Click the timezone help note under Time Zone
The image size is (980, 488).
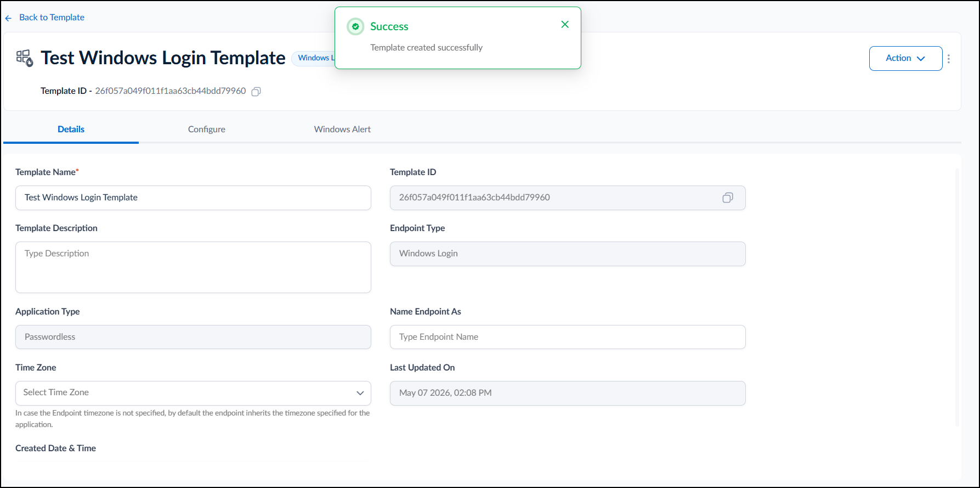click(192, 419)
